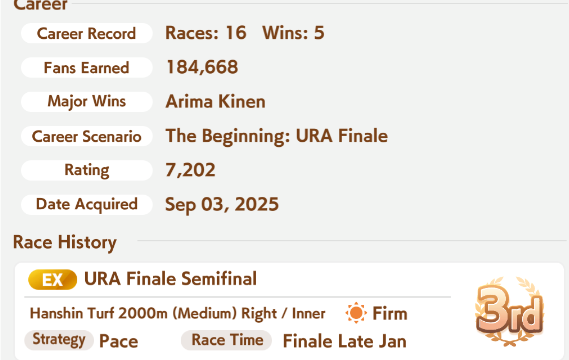The width and height of the screenshot is (569, 360).
Task: Select the Career Record label pill
Action: pyautogui.click(x=86, y=33)
